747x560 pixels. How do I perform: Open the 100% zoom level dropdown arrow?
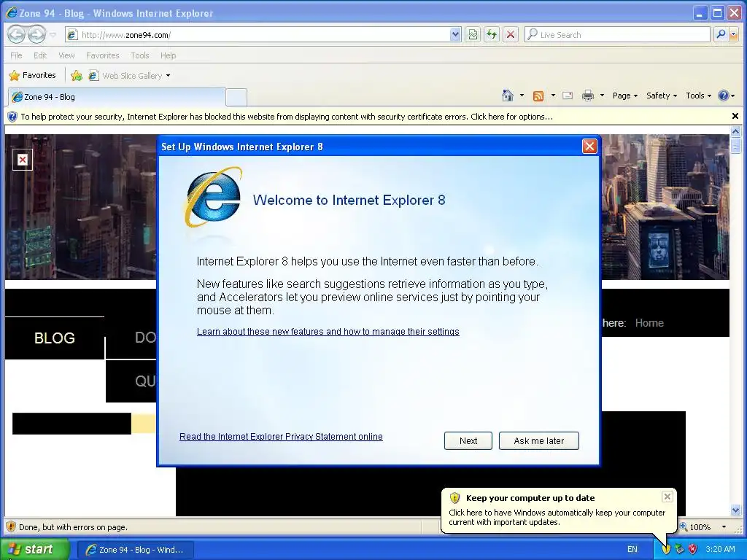(x=724, y=527)
